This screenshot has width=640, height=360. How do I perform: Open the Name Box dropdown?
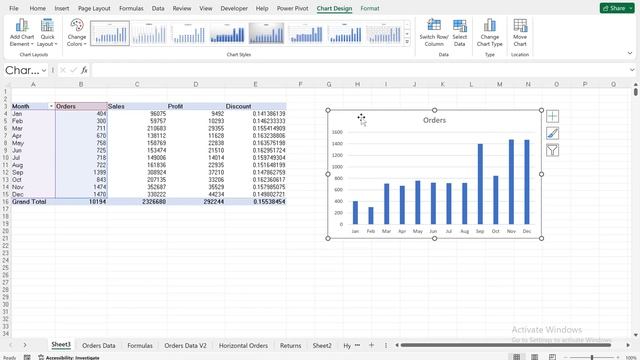click(x=44, y=70)
